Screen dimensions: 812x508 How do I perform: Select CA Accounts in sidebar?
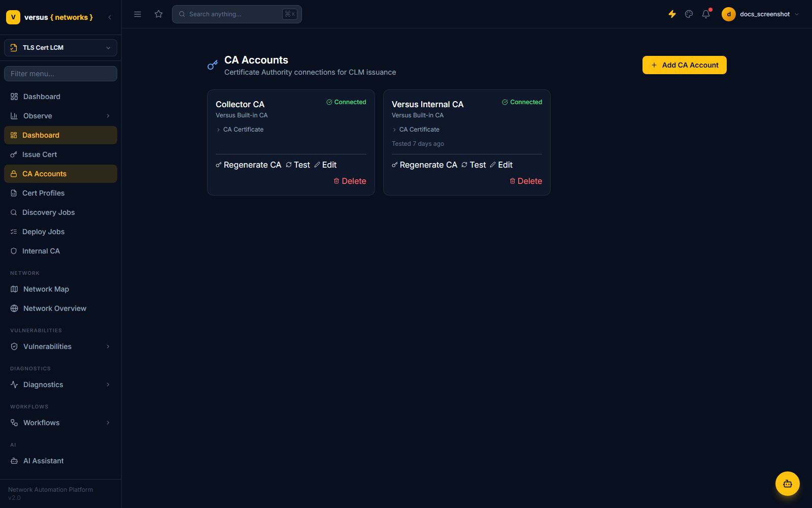[x=61, y=174]
